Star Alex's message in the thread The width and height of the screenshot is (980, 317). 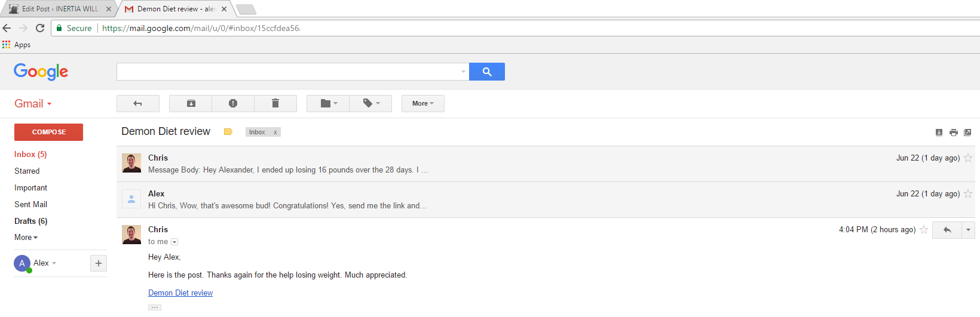968,194
